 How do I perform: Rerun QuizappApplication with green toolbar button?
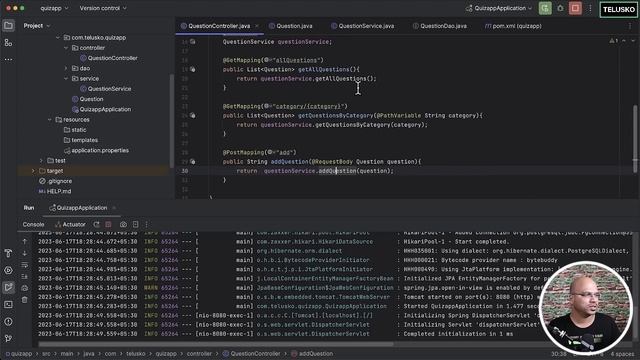pos(545,8)
